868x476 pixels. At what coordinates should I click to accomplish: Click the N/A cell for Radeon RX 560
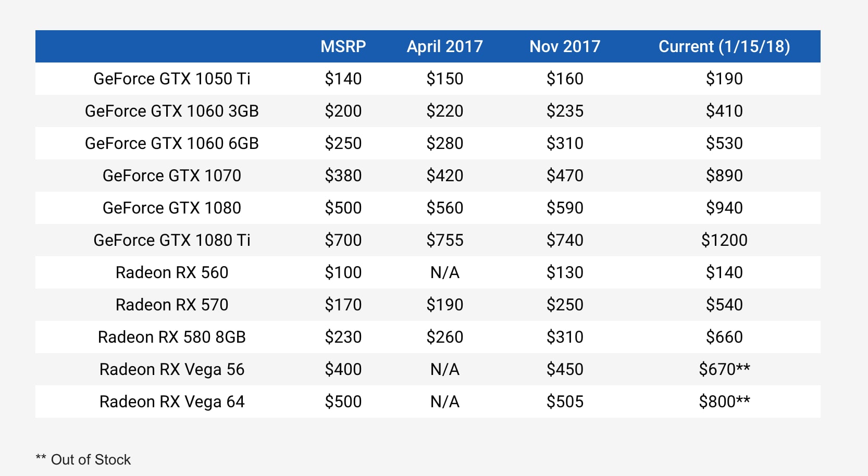(444, 272)
